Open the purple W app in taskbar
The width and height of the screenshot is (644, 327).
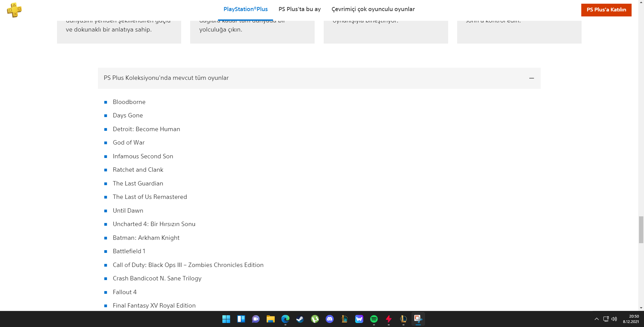pyautogui.click(x=359, y=319)
